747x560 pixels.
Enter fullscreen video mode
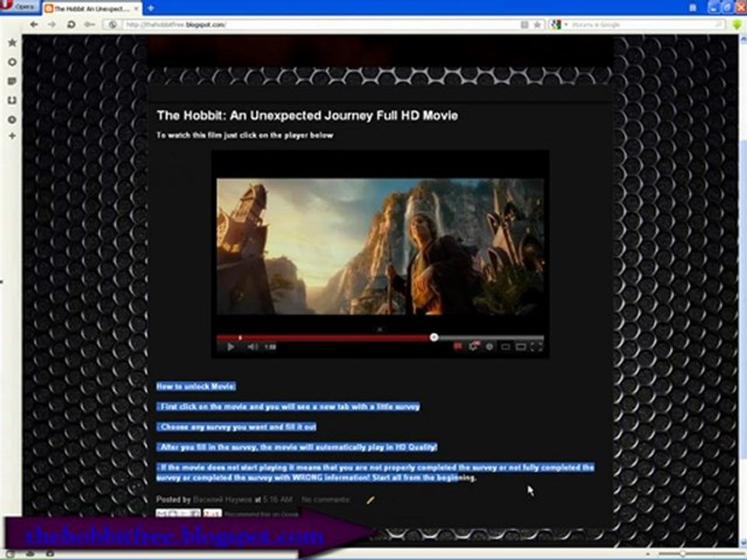(x=537, y=347)
